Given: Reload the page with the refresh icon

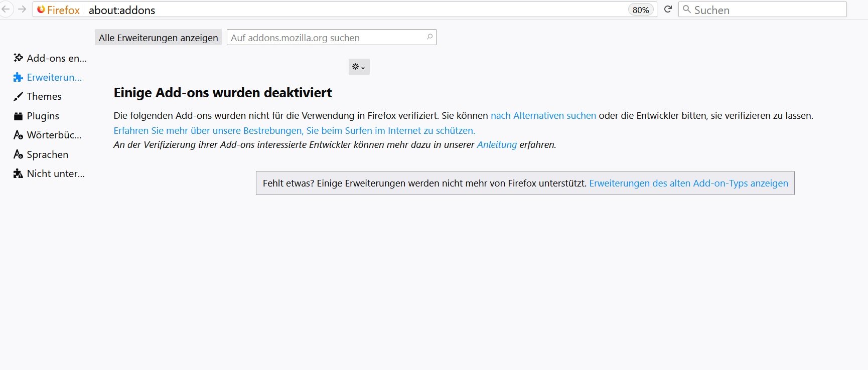Looking at the screenshot, I should [668, 10].
